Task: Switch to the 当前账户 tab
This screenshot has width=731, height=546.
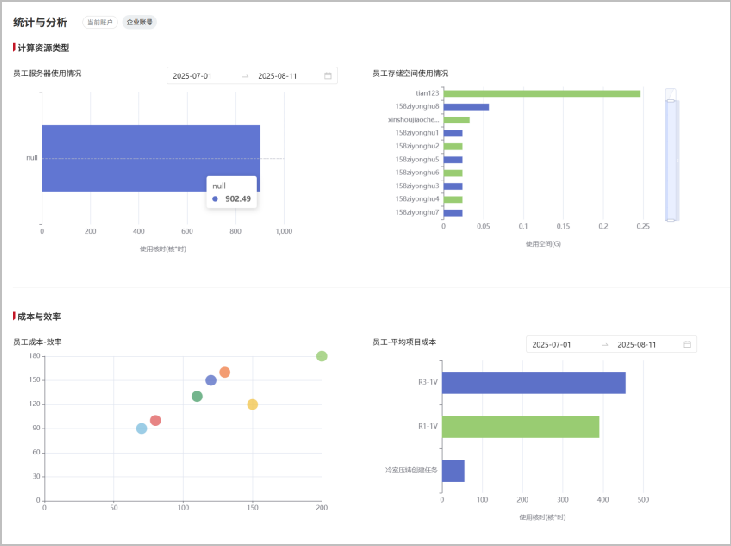Action: (100, 22)
